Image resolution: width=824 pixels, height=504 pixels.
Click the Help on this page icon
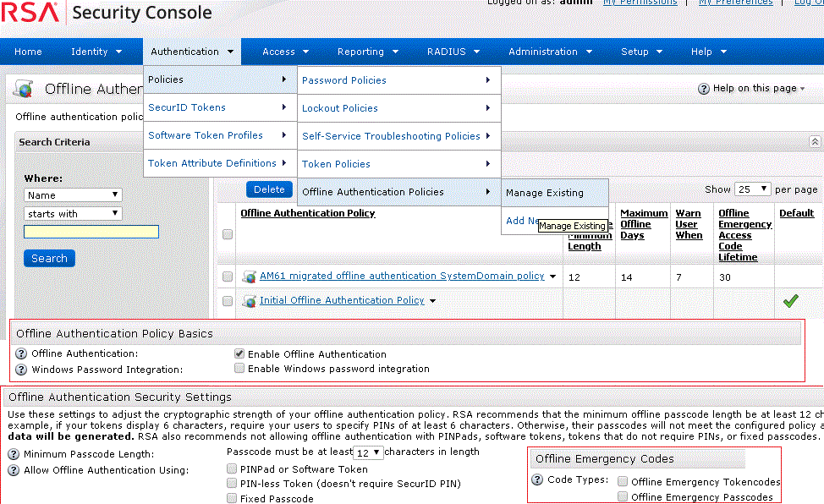click(x=703, y=89)
